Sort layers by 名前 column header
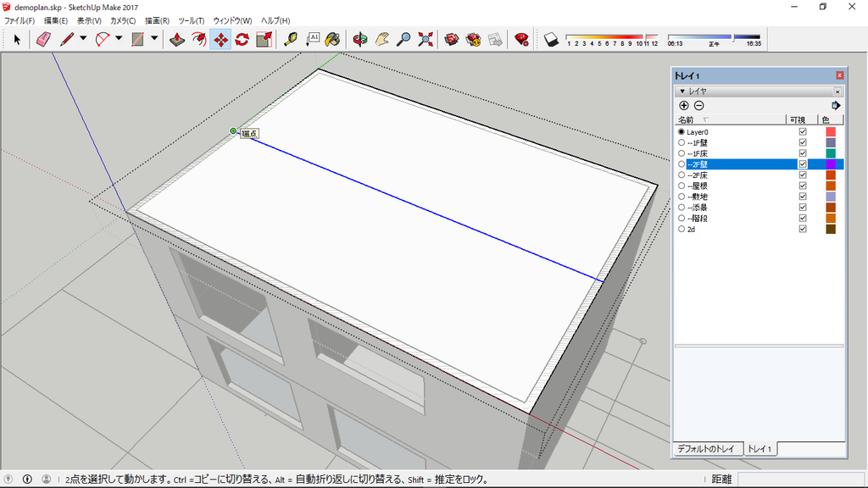868x488 pixels. tap(731, 119)
